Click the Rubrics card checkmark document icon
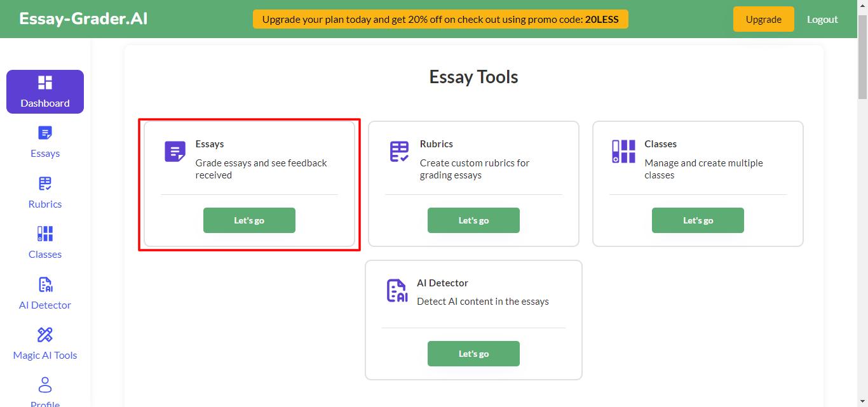Viewport: 868px width, 407px height. tap(398, 151)
